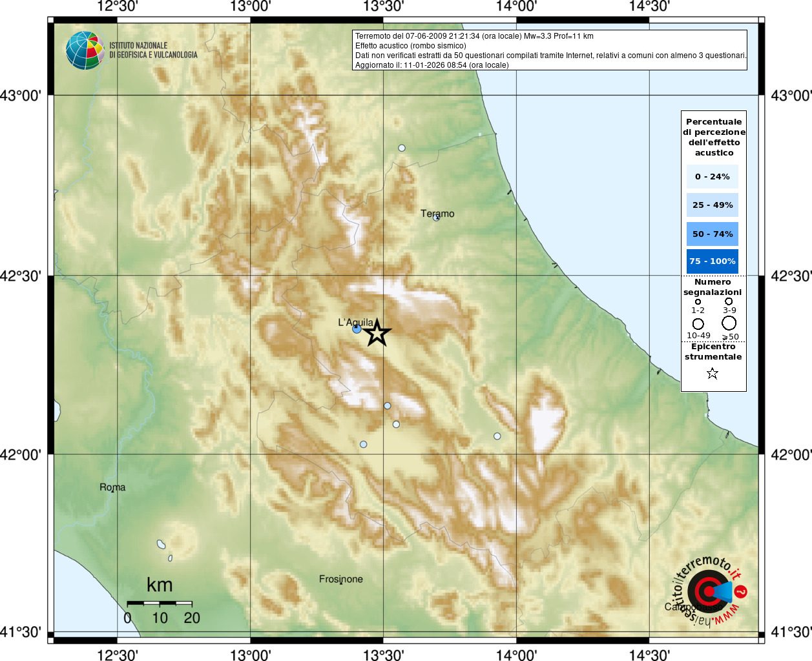Click the 'km' scale label
This screenshot has height=661, width=812.
[x=160, y=585]
